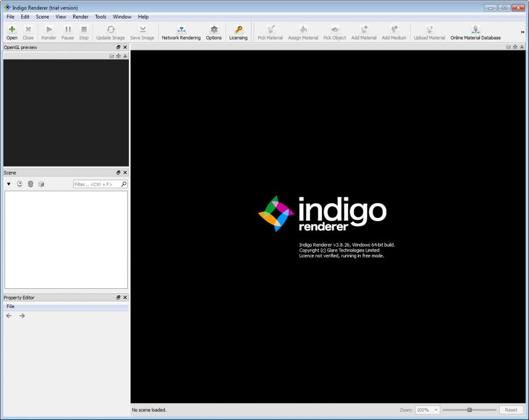
Task: Click the download-arrow icon in OpenGL preview toolbar
Action: [x=125, y=56]
